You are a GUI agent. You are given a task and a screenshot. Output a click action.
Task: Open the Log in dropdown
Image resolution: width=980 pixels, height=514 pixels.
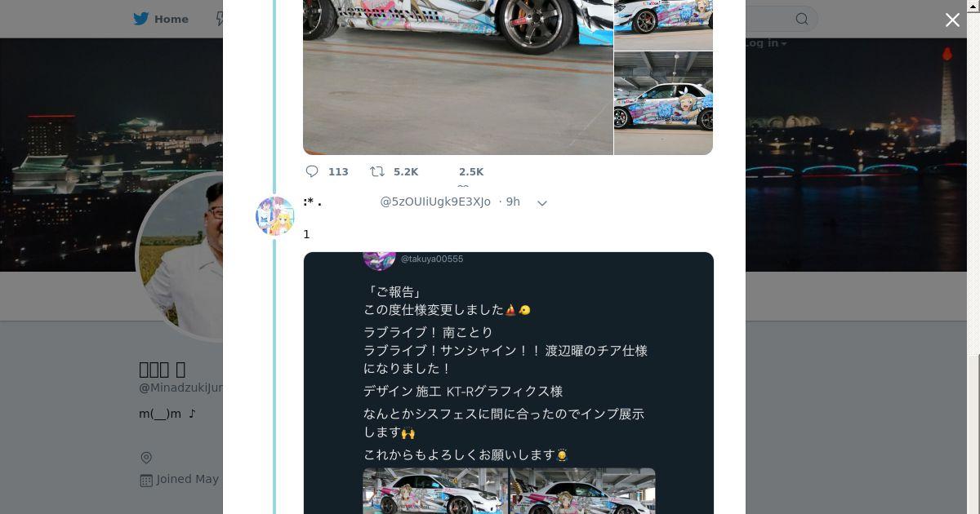766,42
